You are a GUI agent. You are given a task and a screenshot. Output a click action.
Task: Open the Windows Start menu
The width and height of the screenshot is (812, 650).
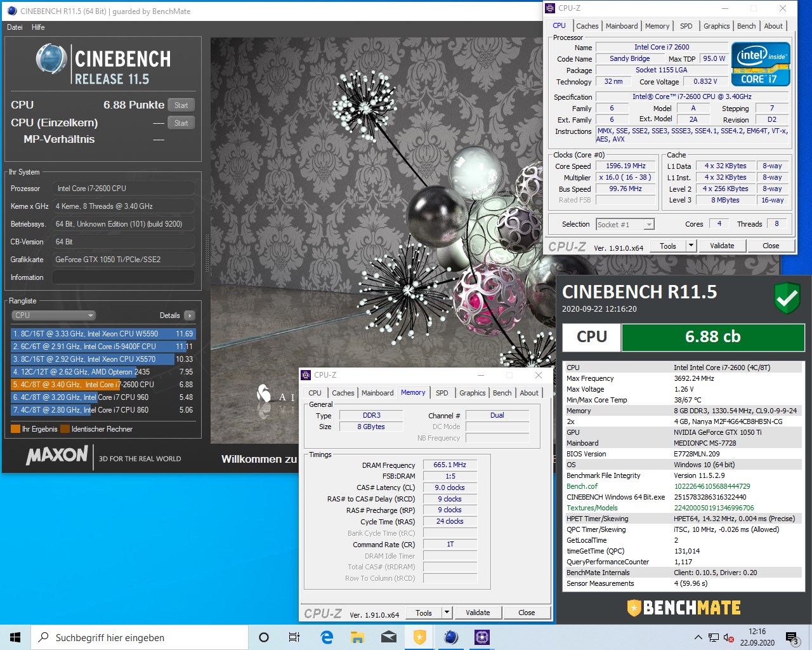pos(15,637)
